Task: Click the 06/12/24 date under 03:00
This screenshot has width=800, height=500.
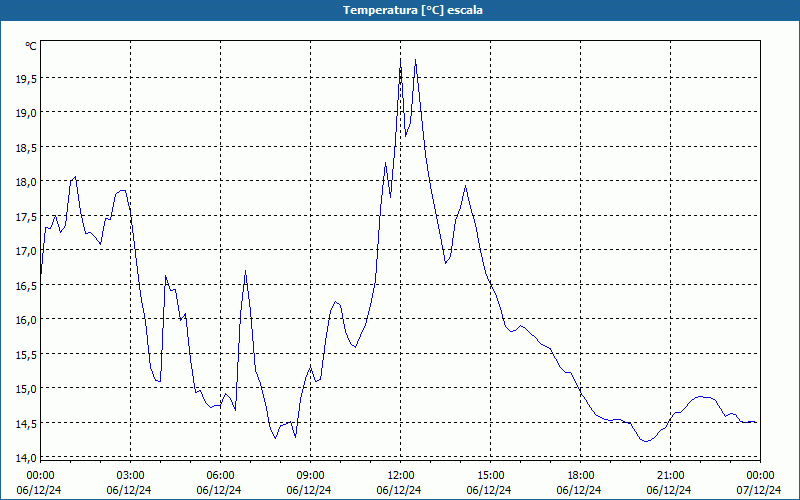Action: [x=129, y=490]
